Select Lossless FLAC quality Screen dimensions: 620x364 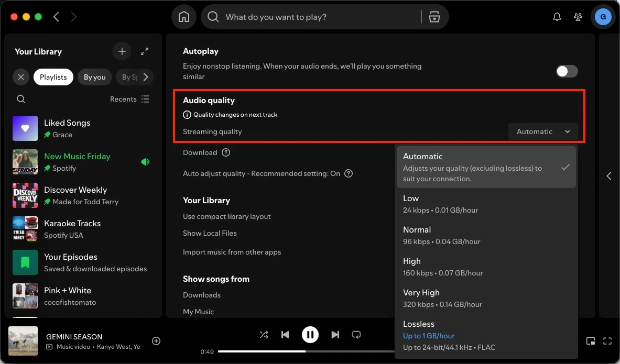click(486, 336)
